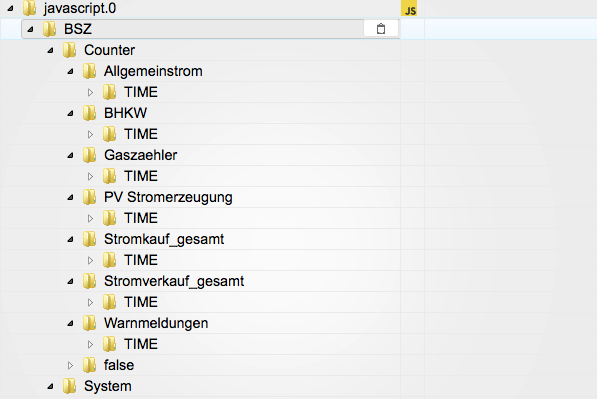Click the folder icon beside Counter
Viewport: 597px width, 399px height.
coord(69,50)
